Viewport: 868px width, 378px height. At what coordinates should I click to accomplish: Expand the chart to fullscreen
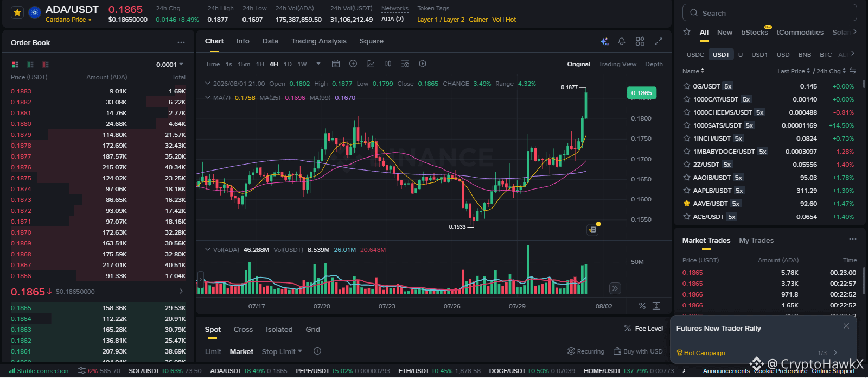click(x=659, y=41)
